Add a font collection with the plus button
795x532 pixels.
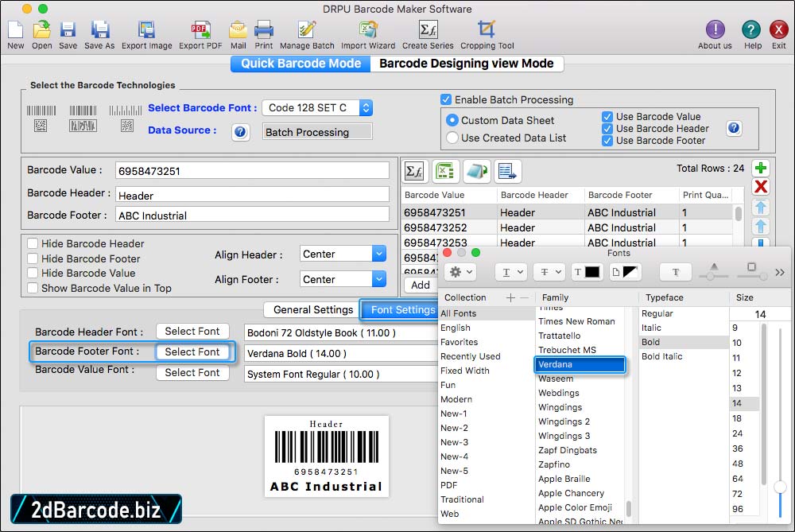click(510, 297)
